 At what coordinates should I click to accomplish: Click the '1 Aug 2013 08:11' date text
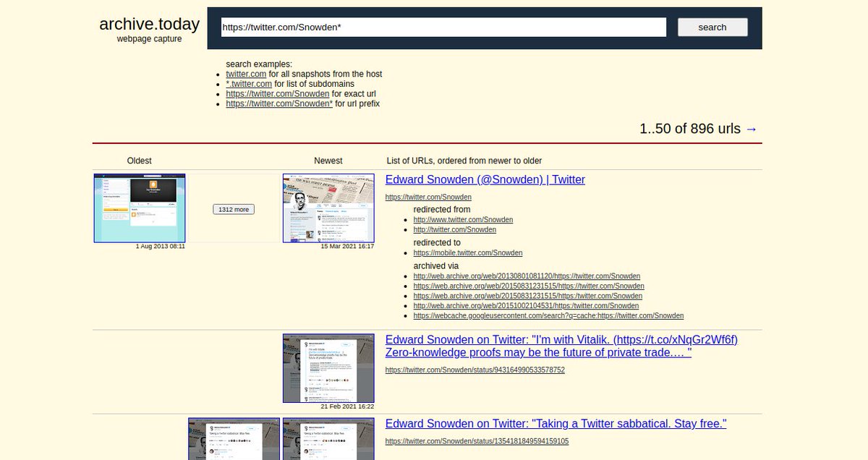click(x=161, y=247)
